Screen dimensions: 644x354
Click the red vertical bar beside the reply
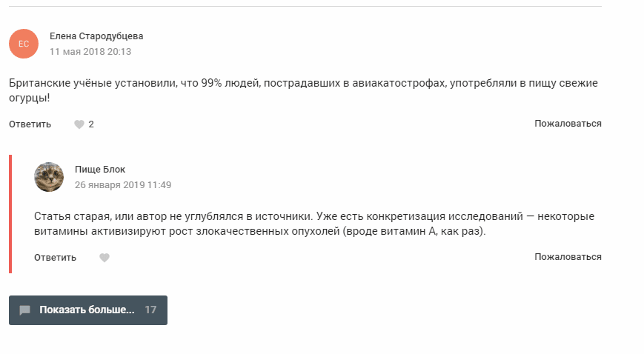point(10,214)
